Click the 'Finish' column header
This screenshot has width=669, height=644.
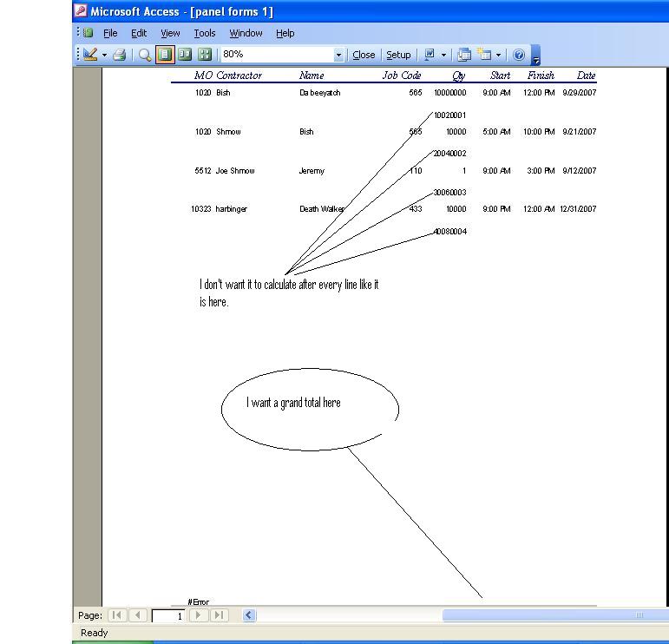541,76
